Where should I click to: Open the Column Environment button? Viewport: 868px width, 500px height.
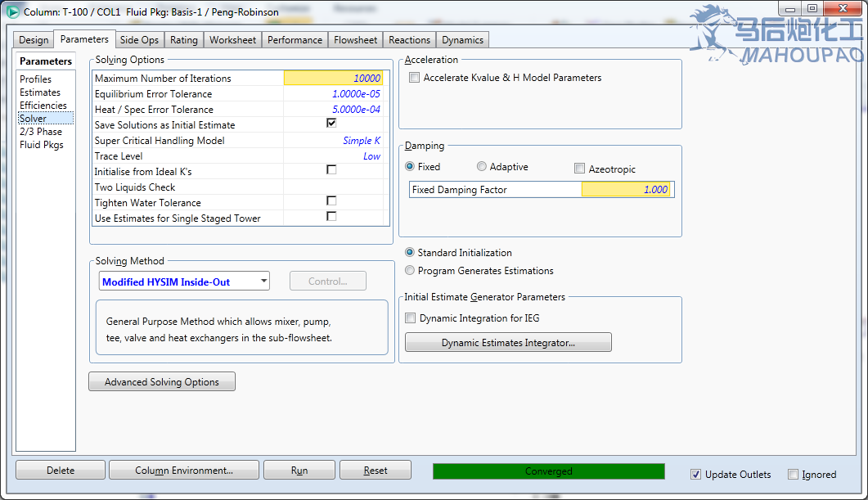point(184,471)
